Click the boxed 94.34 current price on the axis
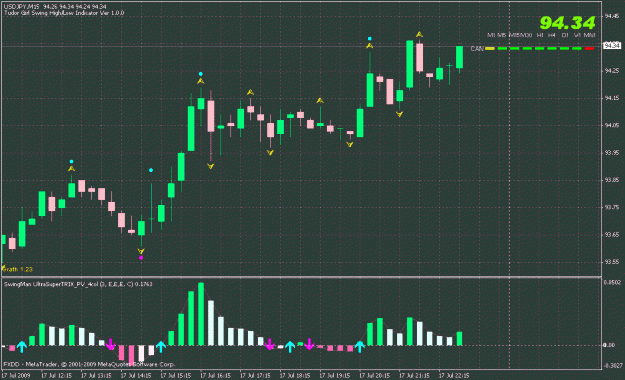Image resolution: width=625 pixels, height=380 pixels. coord(612,45)
